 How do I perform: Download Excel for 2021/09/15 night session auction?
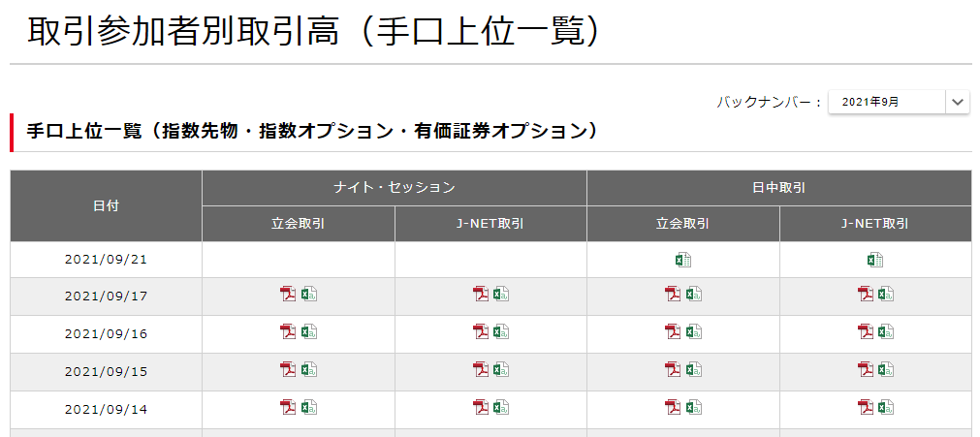coord(309,369)
